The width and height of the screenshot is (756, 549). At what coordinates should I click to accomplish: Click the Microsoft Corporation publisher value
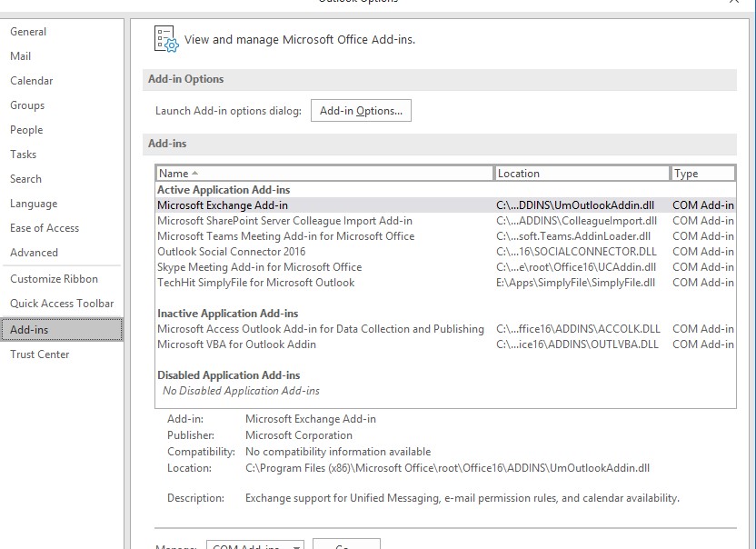pyautogui.click(x=298, y=435)
